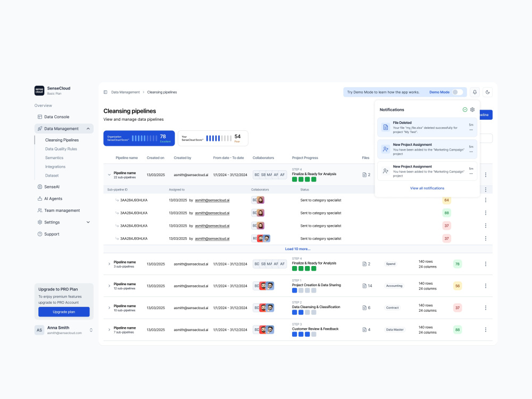Click files icon showing 6 files
This screenshot has width=532, height=399.
click(x=364, y=307)
